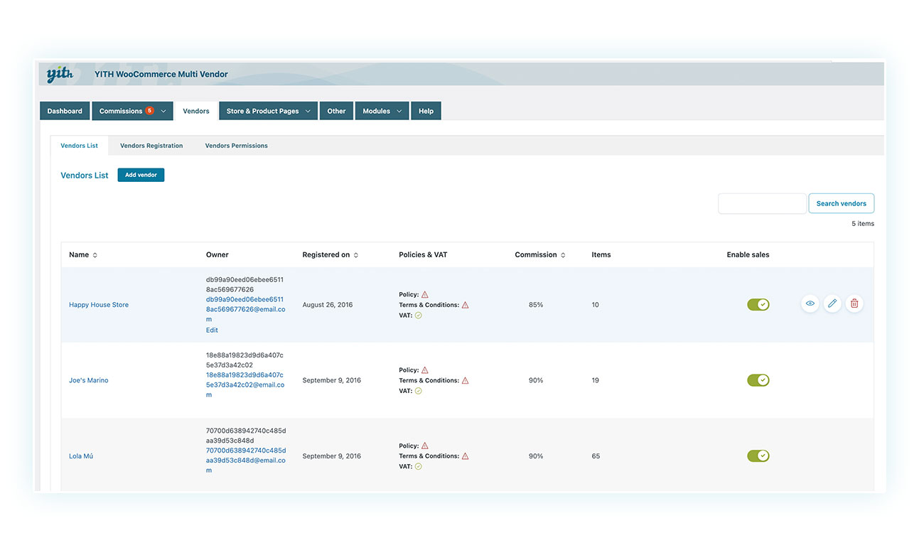Preview the Happy House Store vendor
This screenshot has width=924, height=560.
(810, 303)
